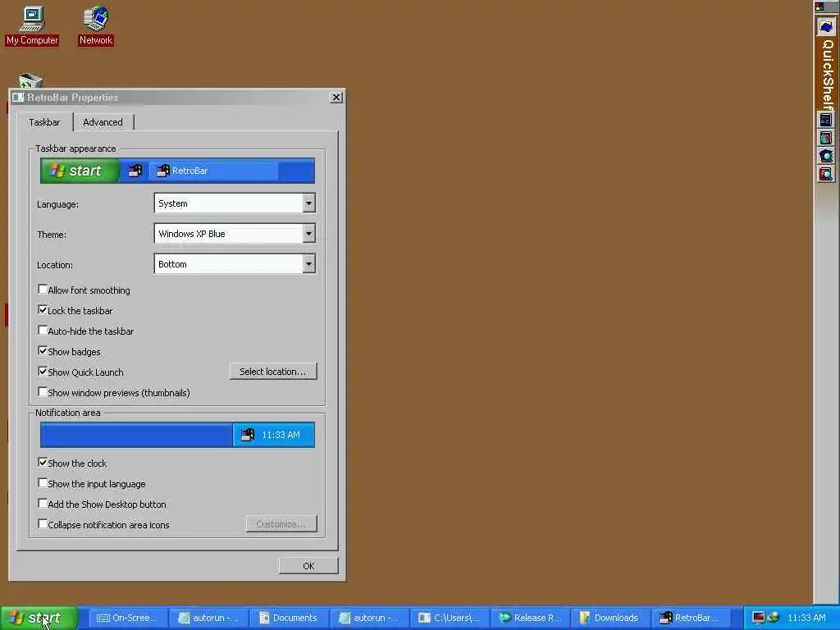Click the start button in the appearance preview

[x=80, y=171]
